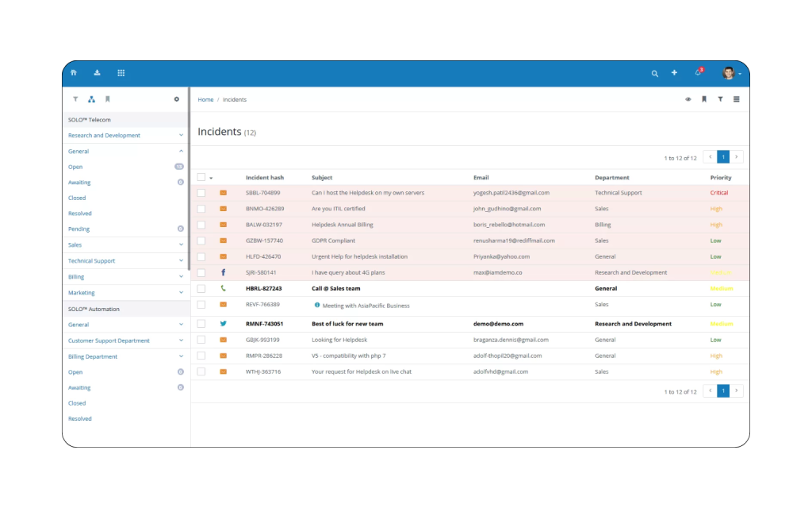Tick the checkbox beside incident WTHJ-363716
Image resolution: width=812 pixels, height=508 pixels.
[201, 371]
